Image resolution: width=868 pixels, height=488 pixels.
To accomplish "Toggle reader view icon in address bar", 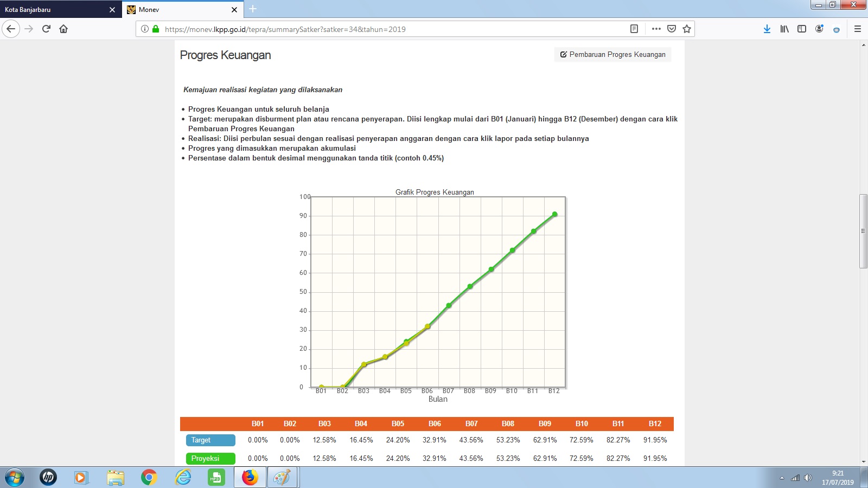I will pyautogui.click(x=634, y=29).
